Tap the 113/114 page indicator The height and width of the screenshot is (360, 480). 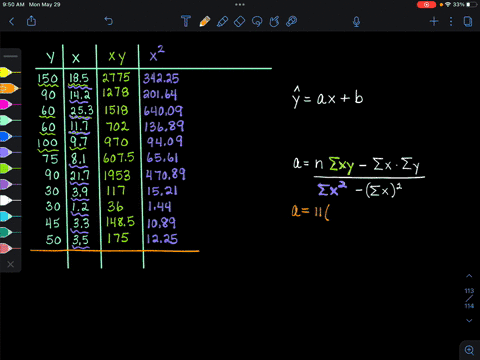[469, 298]
